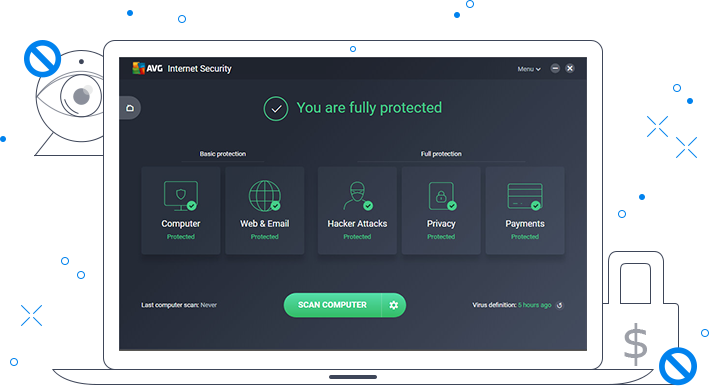This screenshot has width=709, height=386.
Task: Open the Menu dropdown
Action: coord(529,69)
